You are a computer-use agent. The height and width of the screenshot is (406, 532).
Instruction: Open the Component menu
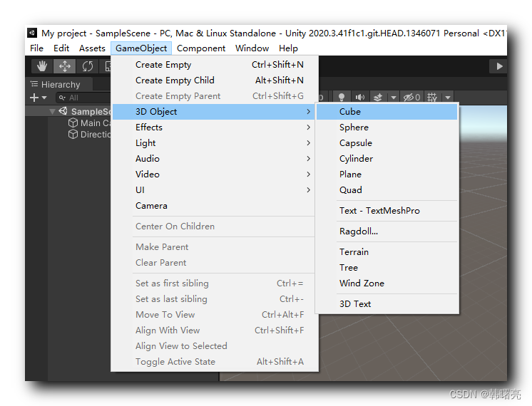click(201, 48)
